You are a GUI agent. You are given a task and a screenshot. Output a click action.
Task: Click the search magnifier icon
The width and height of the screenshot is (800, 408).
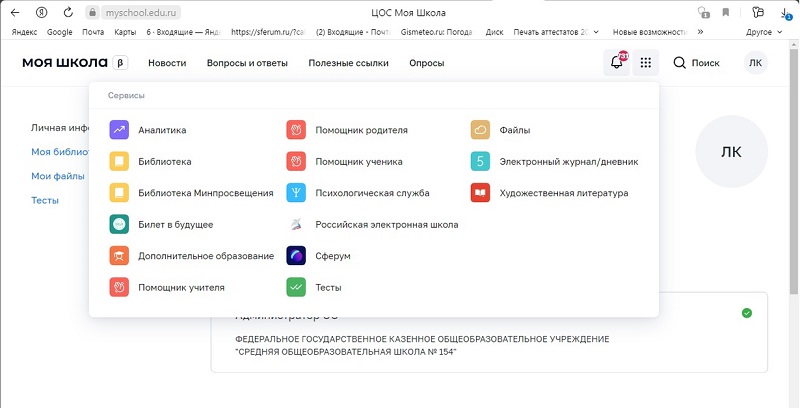679,63
